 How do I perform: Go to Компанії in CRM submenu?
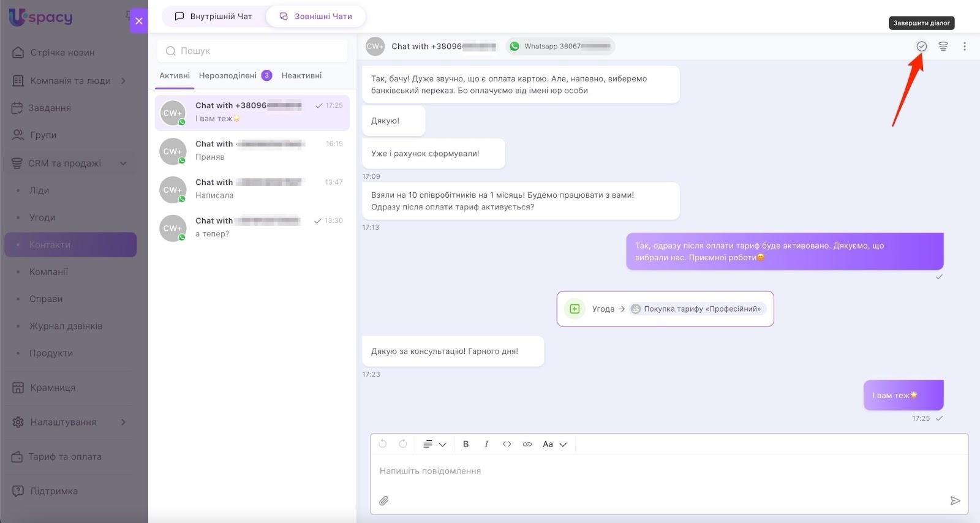coord(48,272)
